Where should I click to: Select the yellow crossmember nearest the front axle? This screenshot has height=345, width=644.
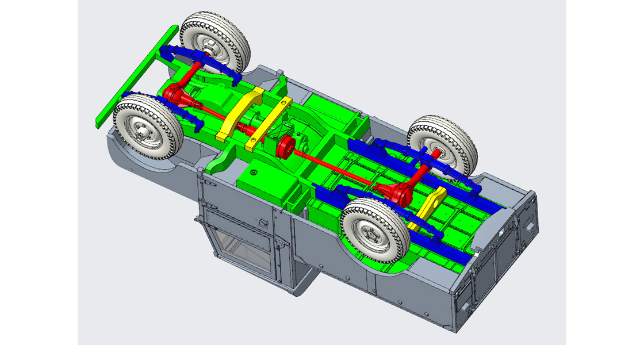click(x=240, y=115)
